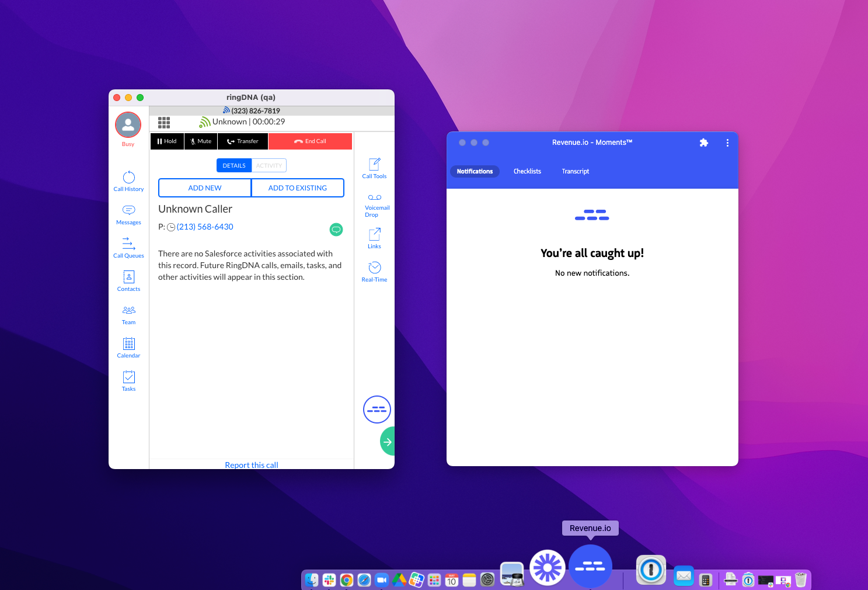
Task: Click ADD NEW button
Action: click(x=205, y=188)
